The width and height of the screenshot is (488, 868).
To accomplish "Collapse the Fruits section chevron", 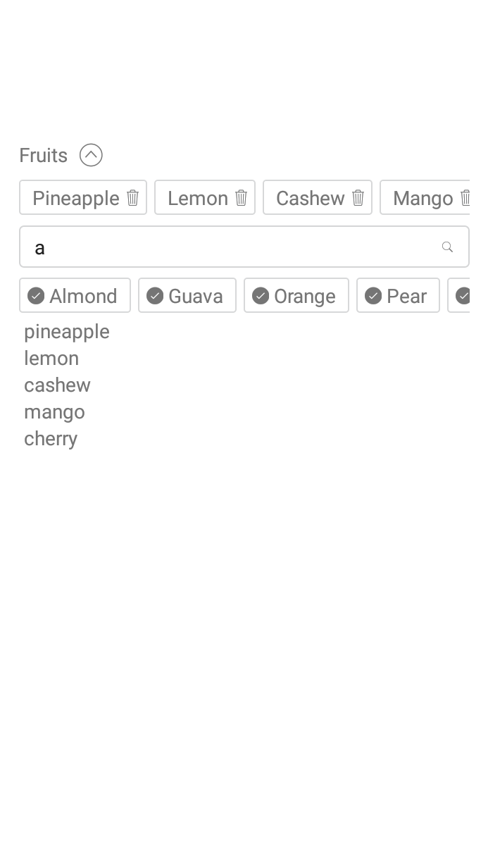I will (x=91, y=155).
